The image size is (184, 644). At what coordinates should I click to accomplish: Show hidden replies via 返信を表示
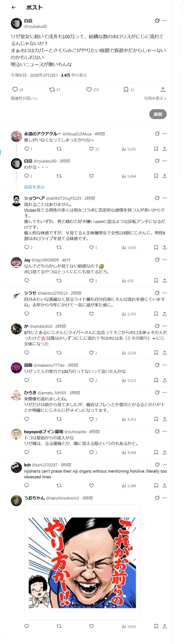(x=34, y=187)
